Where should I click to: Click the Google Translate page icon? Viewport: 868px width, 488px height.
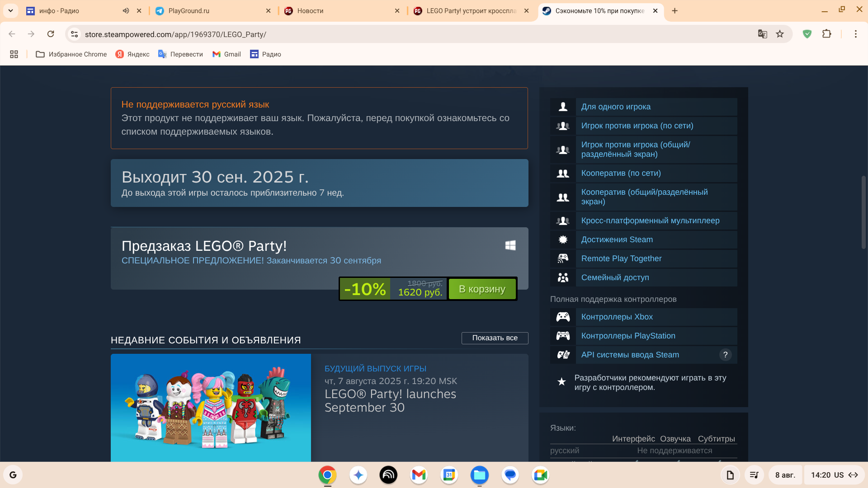click(762, 34)
